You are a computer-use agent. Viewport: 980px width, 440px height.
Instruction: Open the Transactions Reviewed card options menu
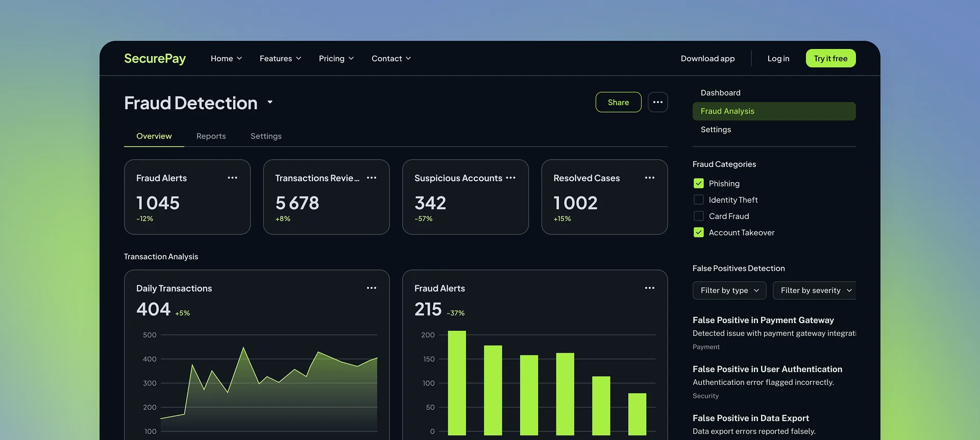click(x=372, y=178)
